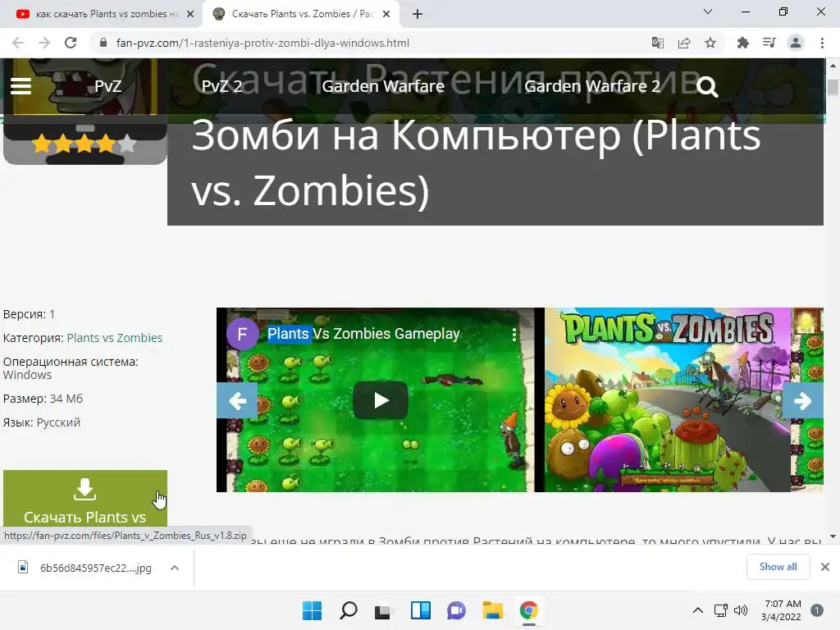Open the Chat taskbar icon
Screen dimensions: 840x630
click(x=456, y=610)
